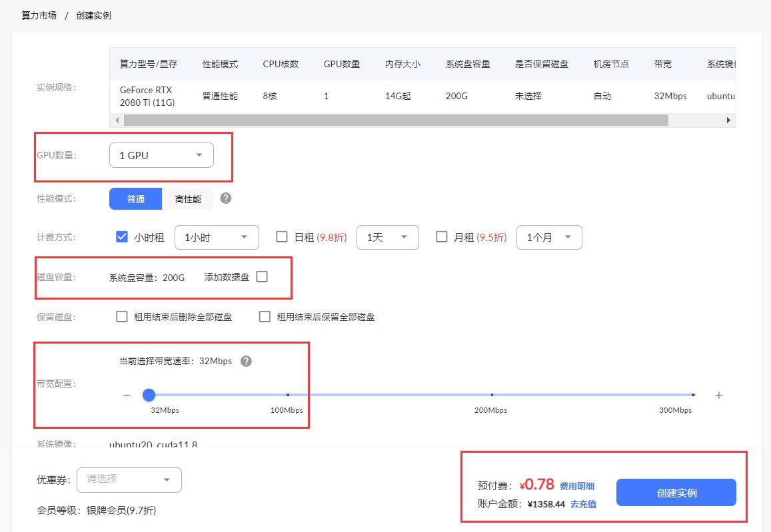
Task: Click the spec table scroll-right arrow
Action: click(729, 121)
